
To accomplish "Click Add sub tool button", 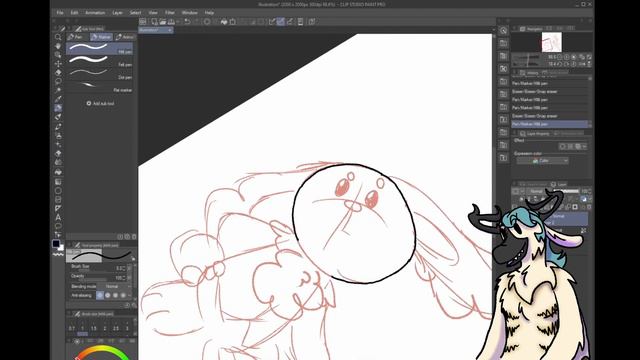I will [100, 104].
